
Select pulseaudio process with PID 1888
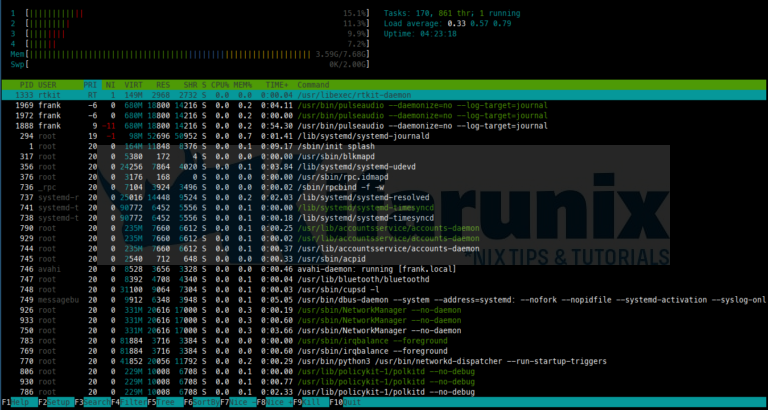tap(384, 126)
